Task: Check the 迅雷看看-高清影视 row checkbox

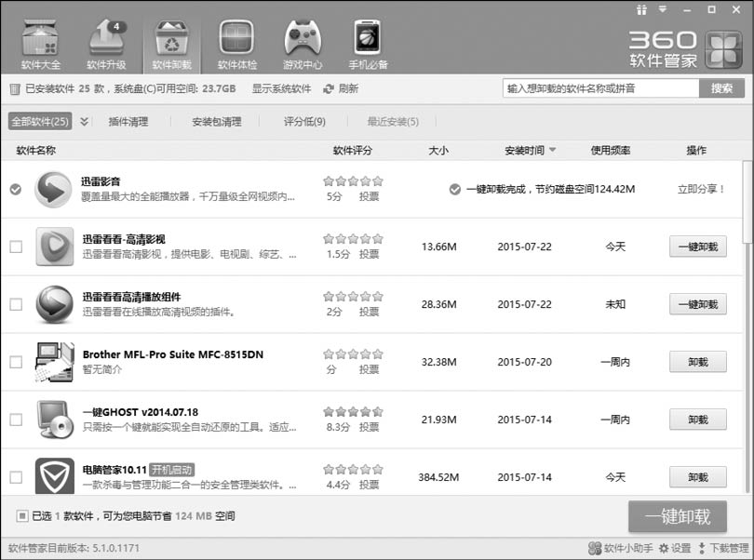Action: point(16,247)
